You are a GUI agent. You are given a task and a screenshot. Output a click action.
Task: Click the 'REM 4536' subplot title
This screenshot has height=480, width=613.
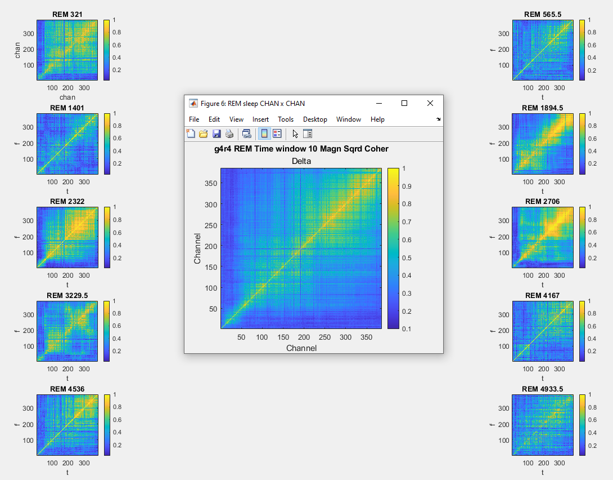(x=67, y=389)
